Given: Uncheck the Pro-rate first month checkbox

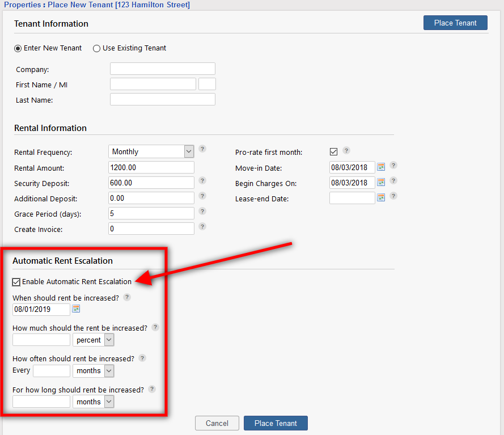Looking at the screenshot, I should click(x=333, y=151).
